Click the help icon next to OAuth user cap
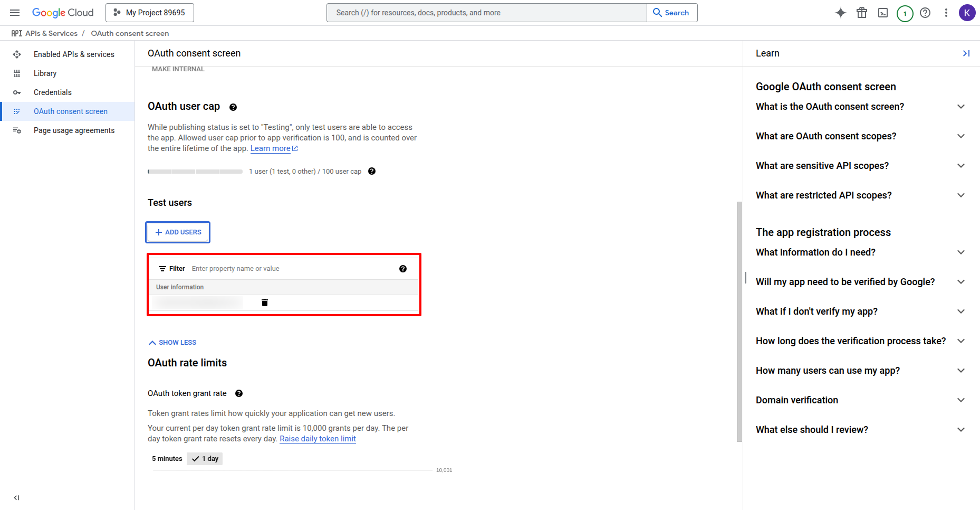Screen dimensions: 980x510 pos(233,107)
